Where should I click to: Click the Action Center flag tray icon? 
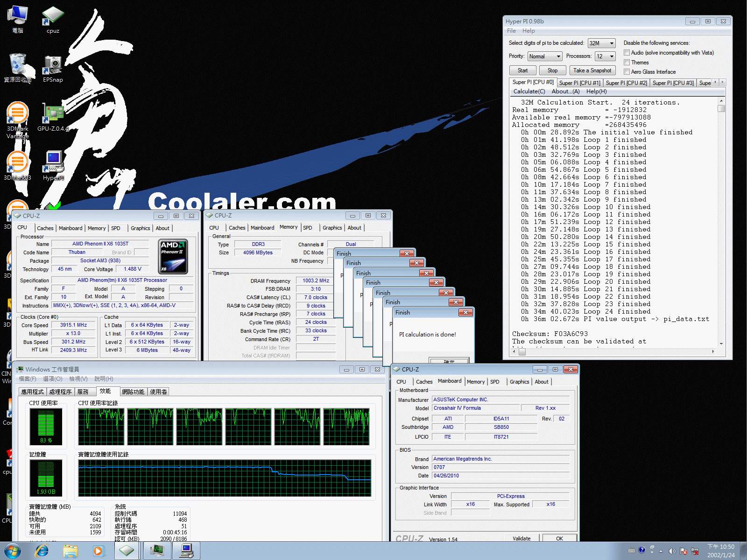coord(684,551)
